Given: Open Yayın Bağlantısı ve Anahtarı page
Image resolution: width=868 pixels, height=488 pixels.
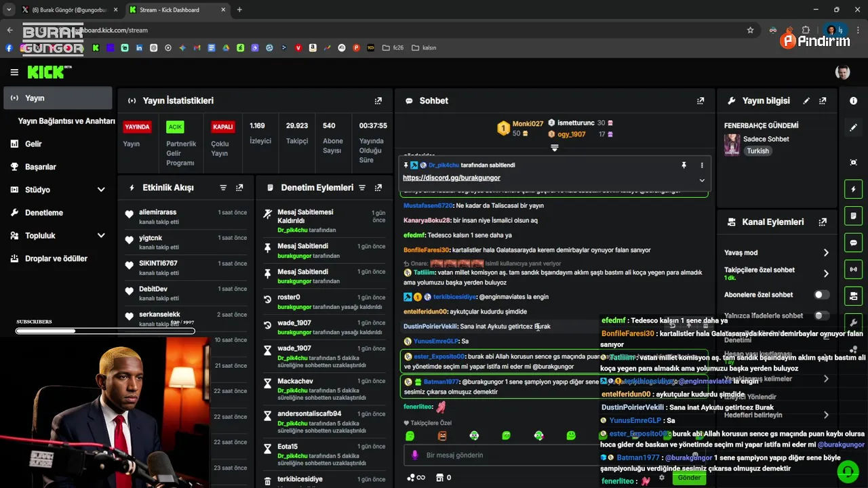Looking at the screenshot, I should tap(66, 121).
